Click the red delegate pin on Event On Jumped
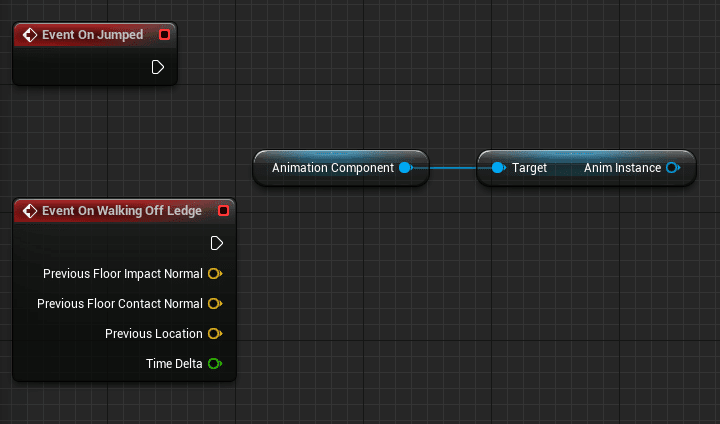The height and width of the screenshot is (424, 720). click(x=164, y=34)
